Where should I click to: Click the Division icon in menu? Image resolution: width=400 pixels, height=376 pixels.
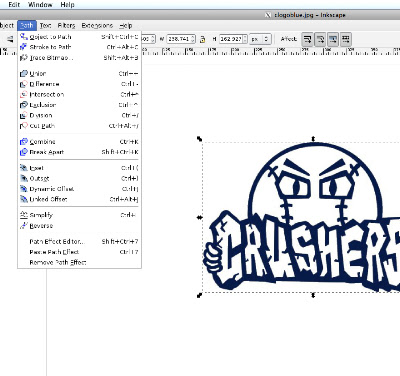[24, 115]
